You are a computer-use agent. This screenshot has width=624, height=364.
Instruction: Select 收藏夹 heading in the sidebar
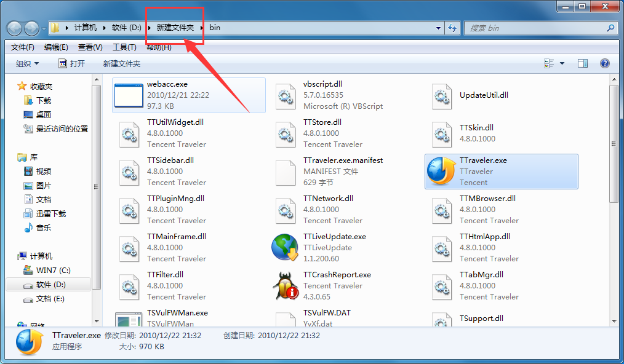(41, 86)
